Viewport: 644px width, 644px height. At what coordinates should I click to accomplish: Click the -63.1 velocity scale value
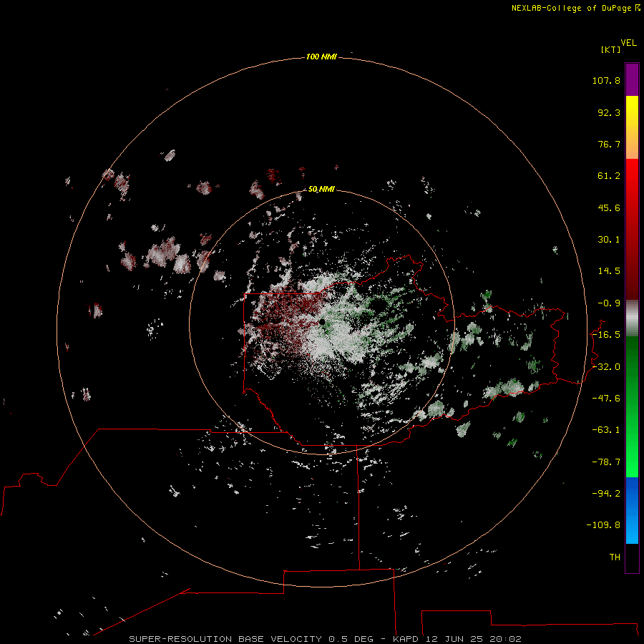pyautogui.click(x=606, y=430)
